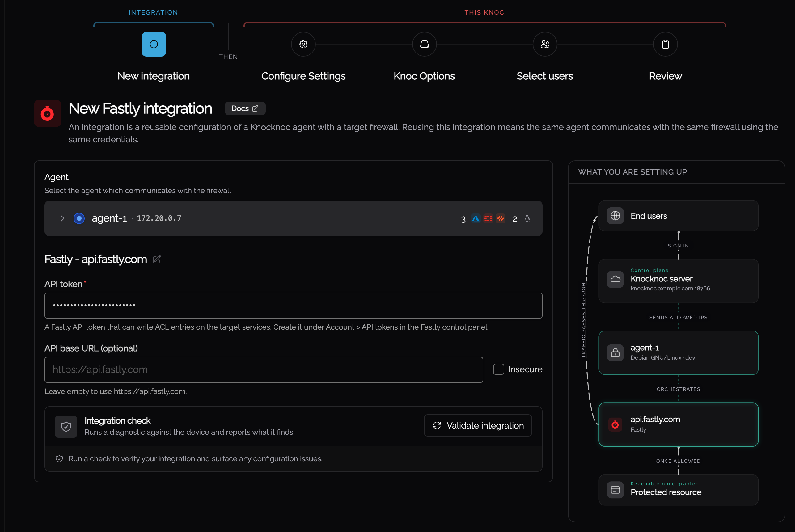Click the Knoc Options step label
Viewport: 795px width, 532px height.
424,76
